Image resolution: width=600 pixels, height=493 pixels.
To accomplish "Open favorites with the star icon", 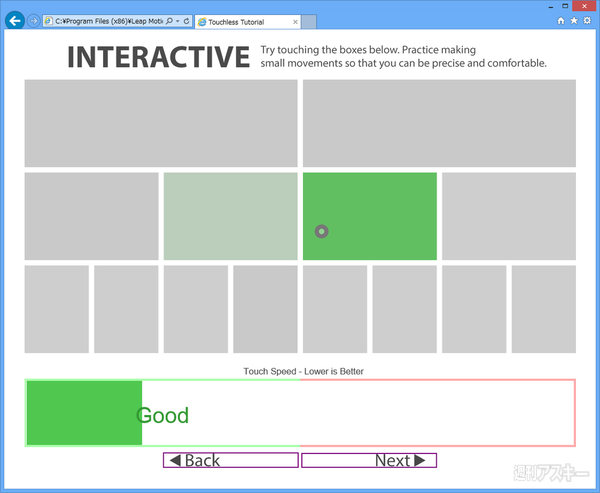I will point(574,21).
